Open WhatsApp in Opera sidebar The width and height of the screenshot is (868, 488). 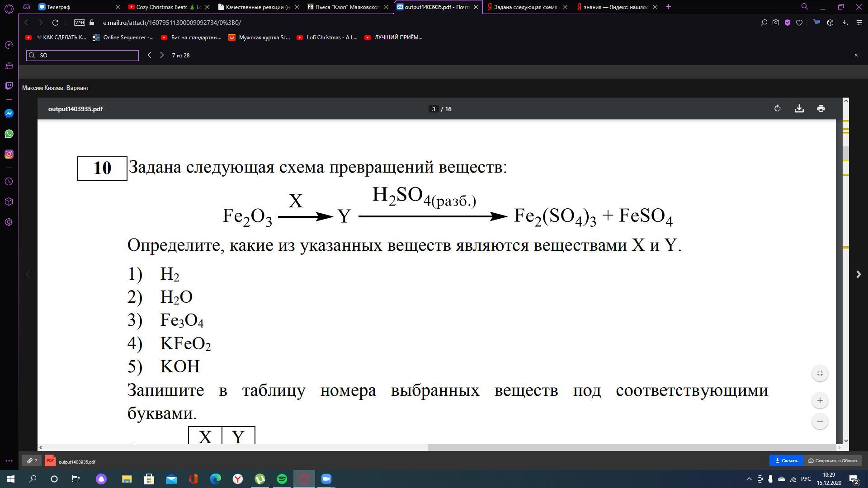coord(9,134)
